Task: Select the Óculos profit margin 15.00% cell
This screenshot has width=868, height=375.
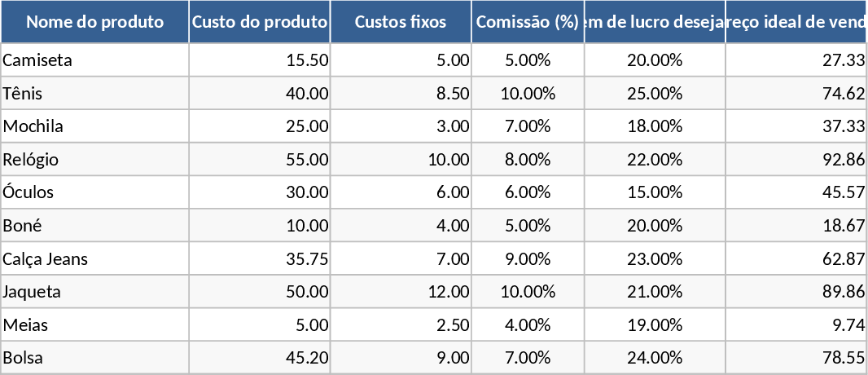Action: [x=655, y=192]
